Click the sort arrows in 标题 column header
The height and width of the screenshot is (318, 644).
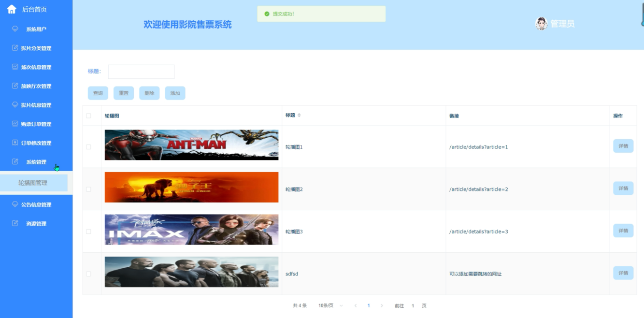299,116
